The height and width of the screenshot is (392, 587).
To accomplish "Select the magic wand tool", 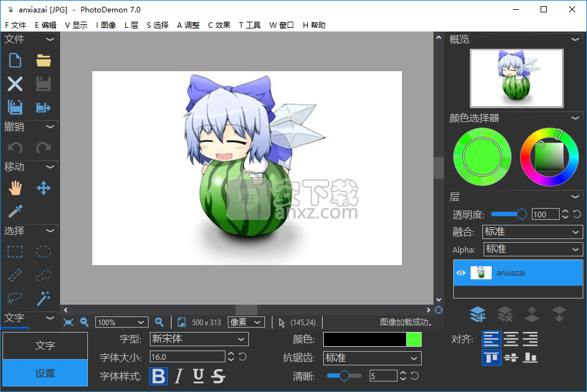I will (43, 298).
